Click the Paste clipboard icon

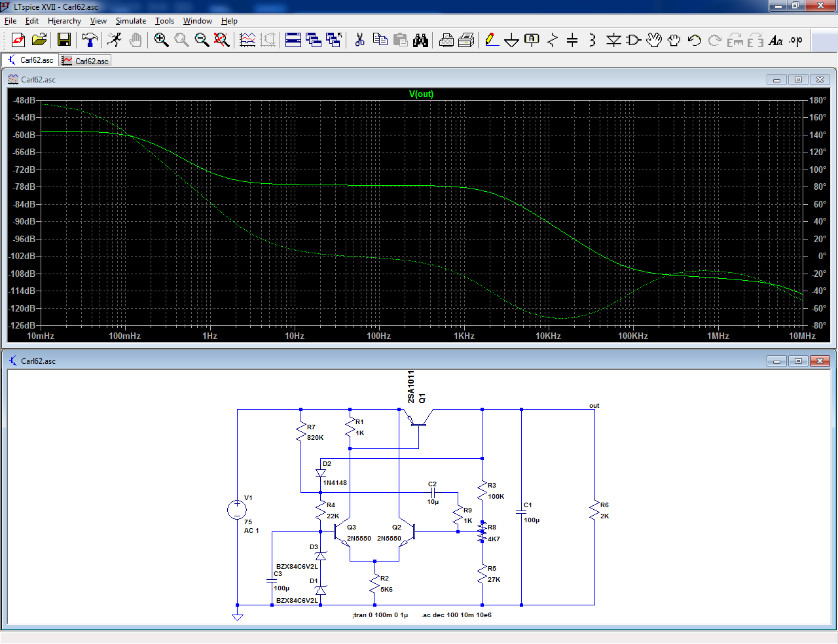[x=400, y=41]
